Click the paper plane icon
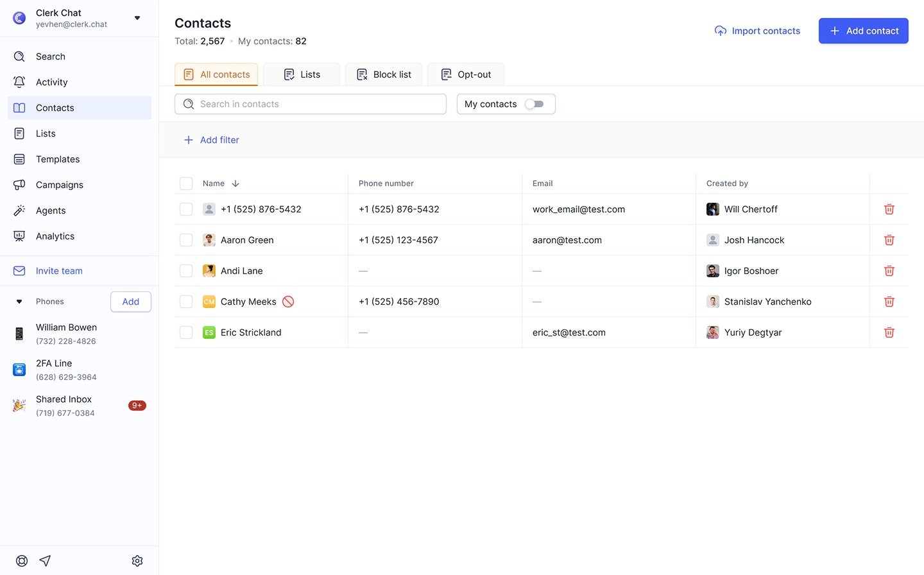The height and width of the screenshot is (575, 924). 45,561
